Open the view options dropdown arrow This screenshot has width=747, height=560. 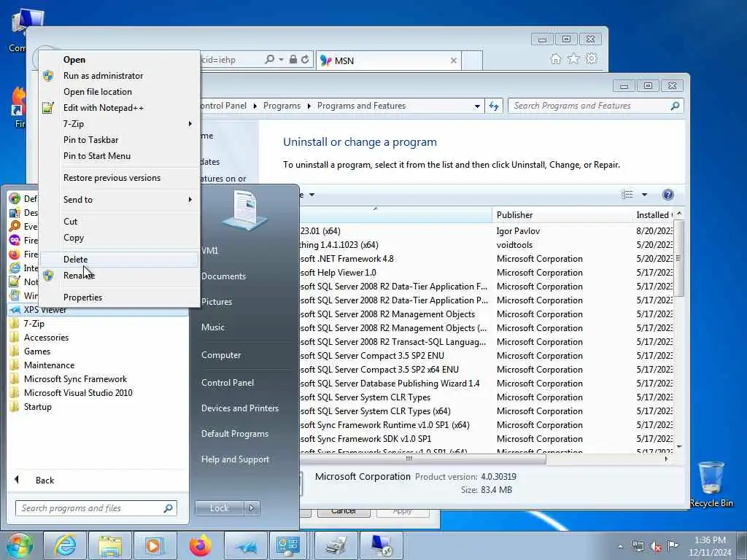645,194
